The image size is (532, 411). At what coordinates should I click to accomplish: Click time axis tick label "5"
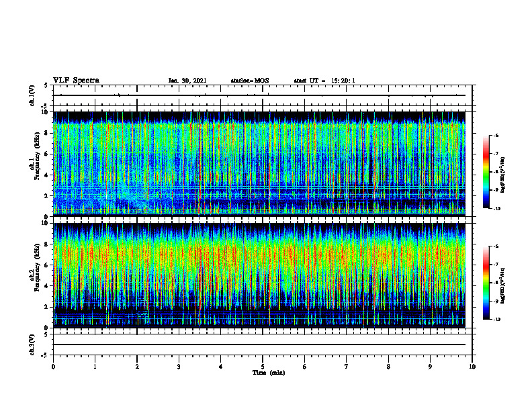[x=263, y=367]
